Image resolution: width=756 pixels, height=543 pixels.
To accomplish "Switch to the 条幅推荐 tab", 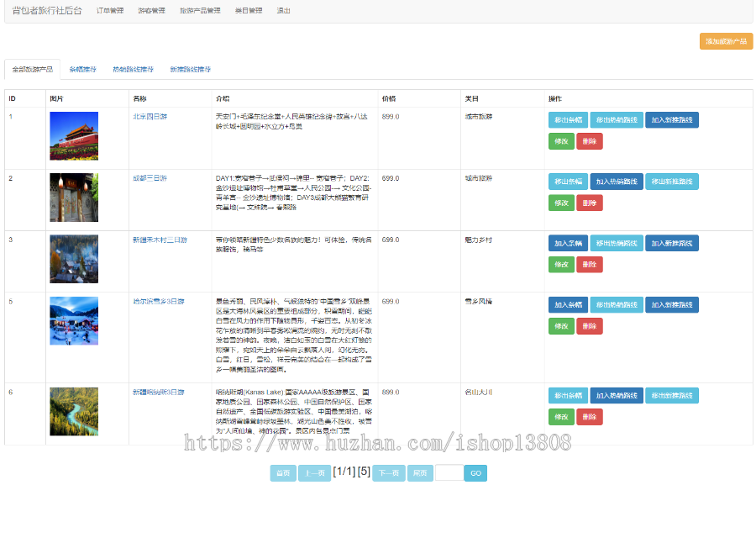I will point(83,70).
